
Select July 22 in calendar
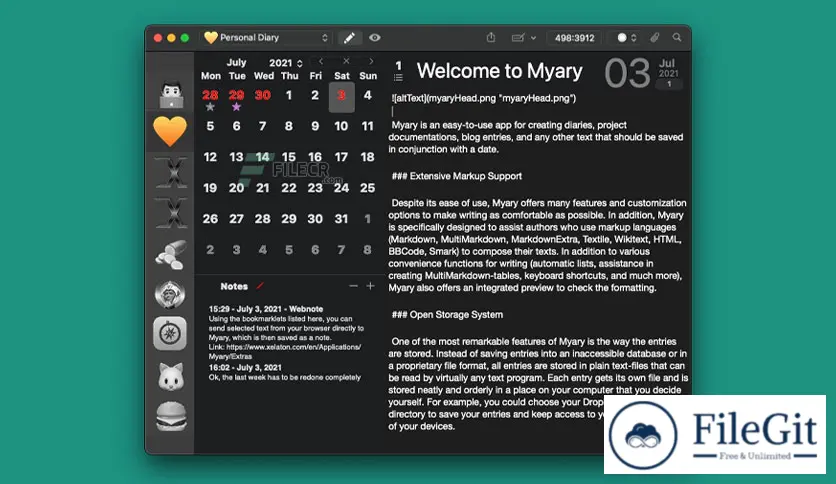pyautogui.click(x=288, y=188)
